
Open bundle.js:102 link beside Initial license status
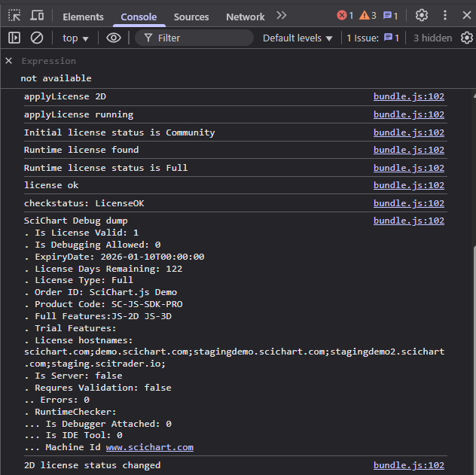[409, 132]
